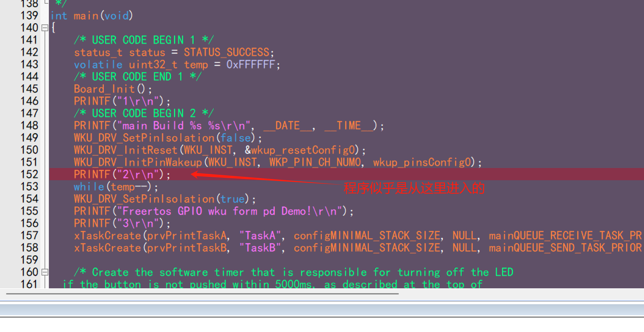Screen dimensions: 644x332
Task: Place cursor on Board_Init call
Action: coord(104,89)
